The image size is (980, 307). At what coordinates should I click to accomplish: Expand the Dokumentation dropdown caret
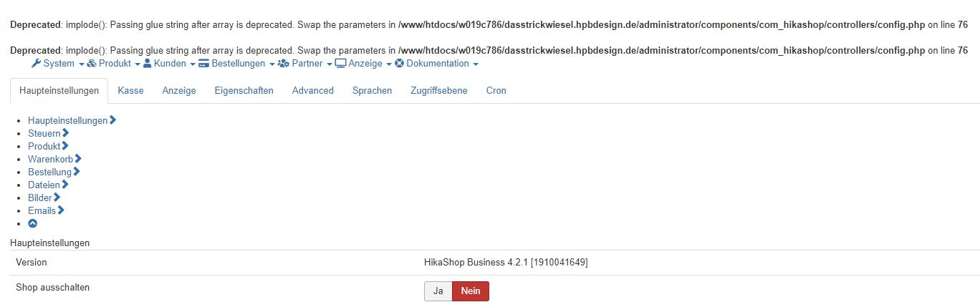coord(476,64)
